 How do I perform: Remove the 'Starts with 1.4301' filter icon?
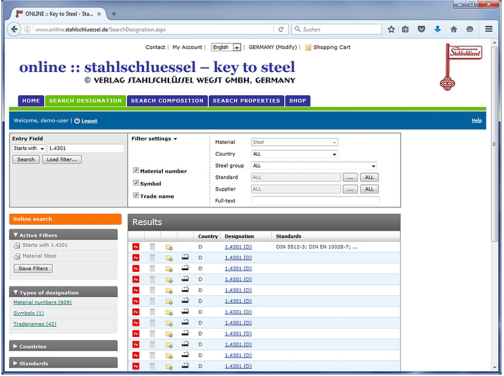tap(17, 246)
